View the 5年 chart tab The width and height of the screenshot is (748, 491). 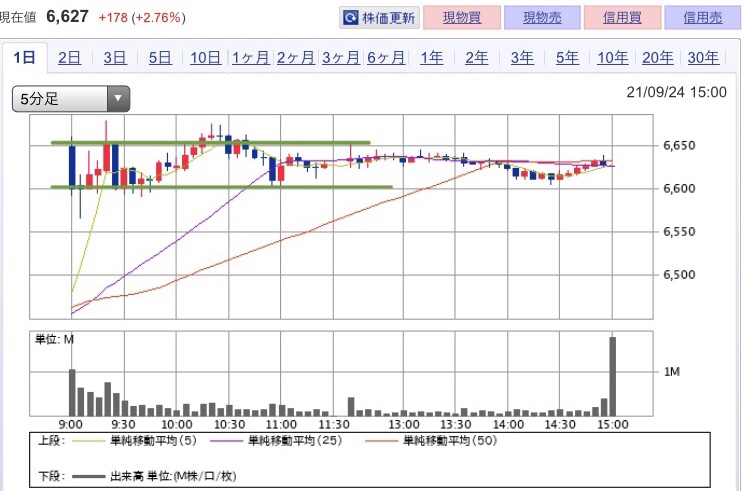point(567,58)
